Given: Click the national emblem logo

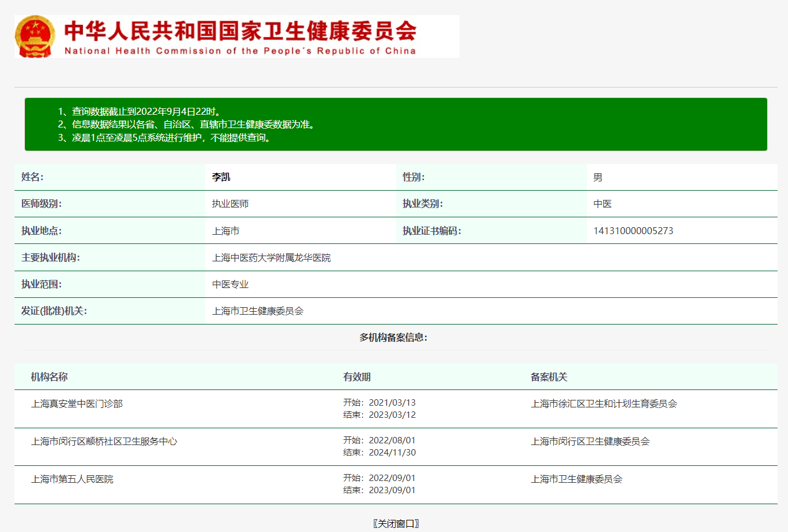Looking at the screenshot, I should [35, 37].
